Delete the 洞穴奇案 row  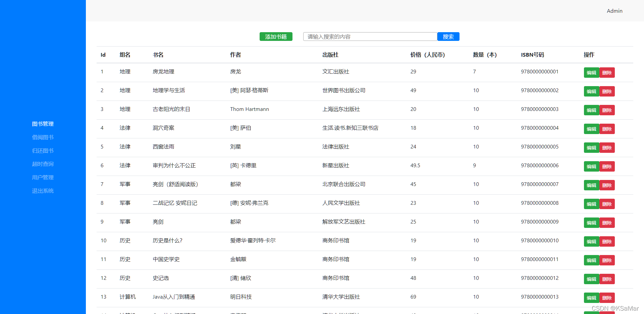(607, 129)
